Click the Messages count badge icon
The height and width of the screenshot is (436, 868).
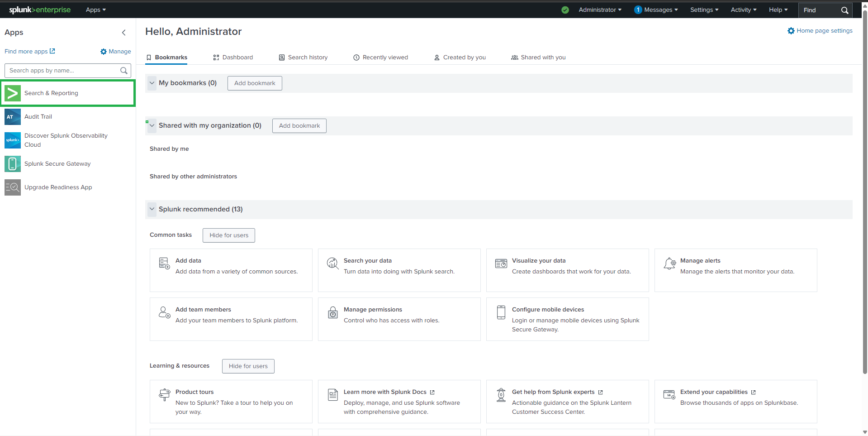pyautogui.click(x=638, y=10)
